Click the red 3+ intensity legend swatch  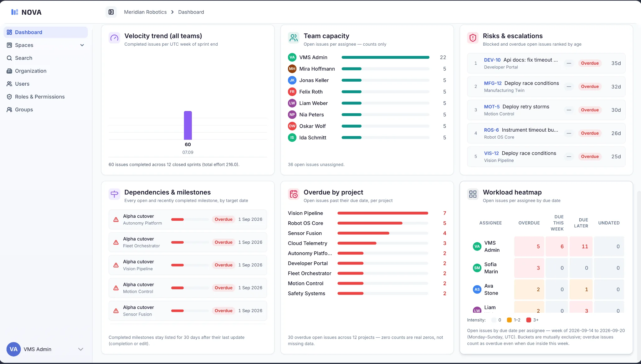click(x=529, y=320)
